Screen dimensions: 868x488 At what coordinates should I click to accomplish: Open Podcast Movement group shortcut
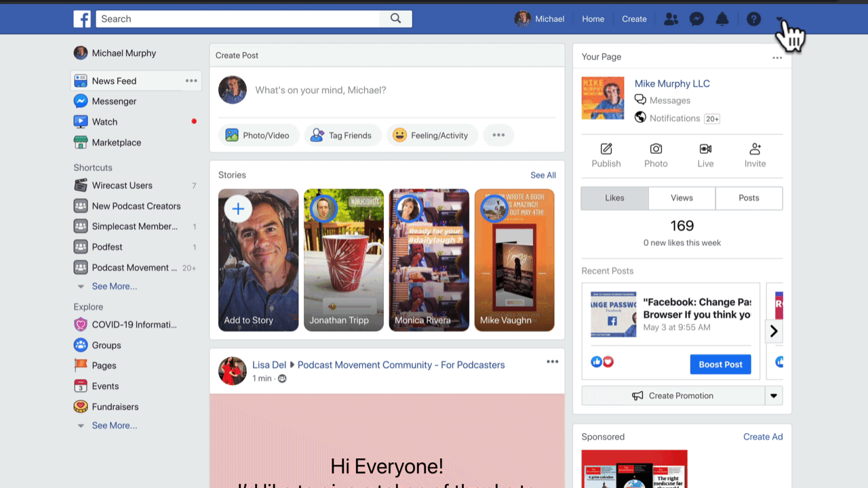tap(136, 268)
